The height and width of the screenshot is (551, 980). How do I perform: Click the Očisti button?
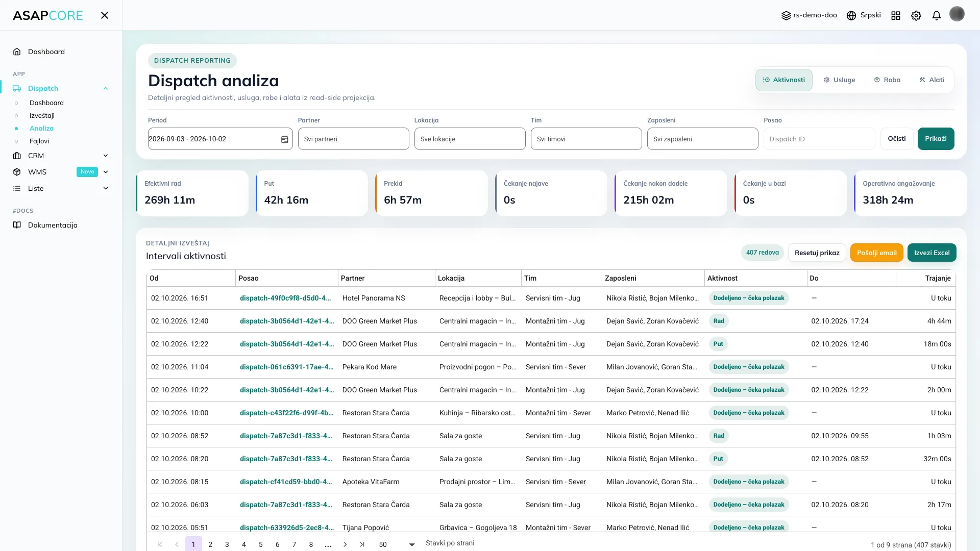click(x=896, y=139)
